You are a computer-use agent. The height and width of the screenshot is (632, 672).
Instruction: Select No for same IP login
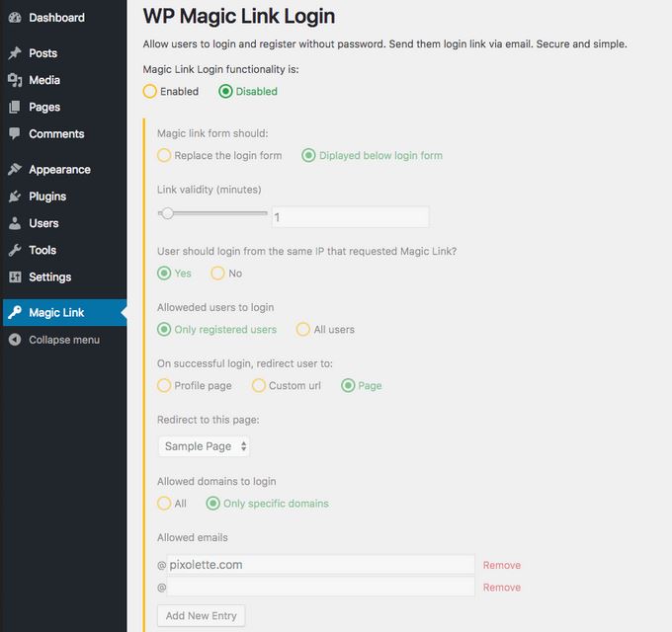[x=217, y=274]
